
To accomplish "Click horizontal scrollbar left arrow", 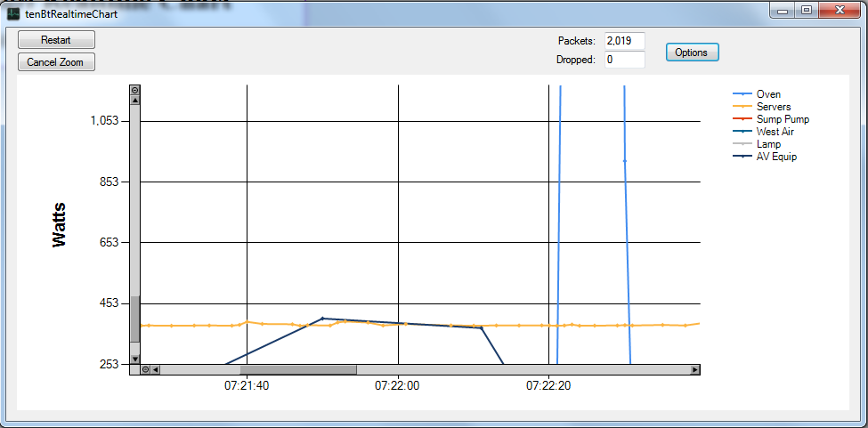I will (156, 369).
